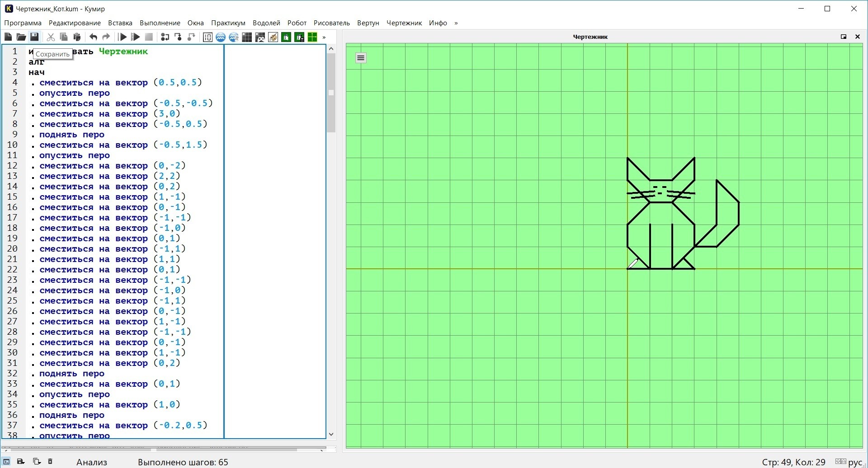Open the Robot field grid icon
This screenshot has width=868, height=468.
[x=247, y=37]
